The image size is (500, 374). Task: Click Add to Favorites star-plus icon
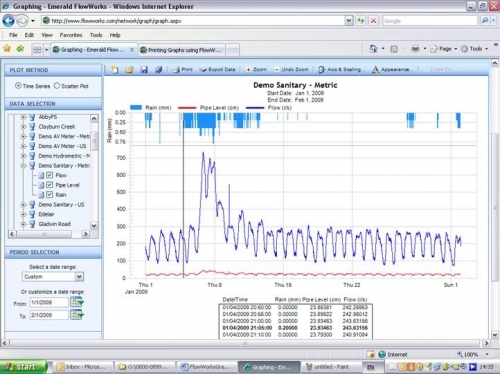(21, 49)
